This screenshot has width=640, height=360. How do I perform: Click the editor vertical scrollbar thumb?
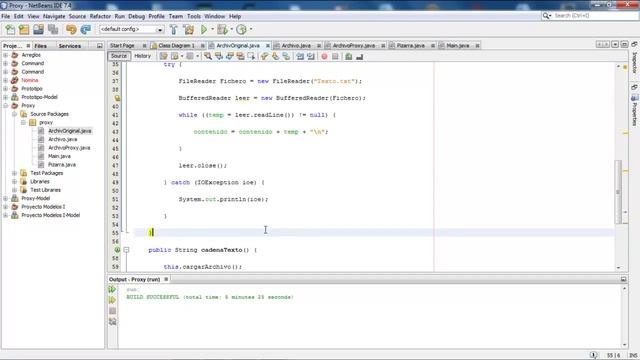[x=618, y=192]
